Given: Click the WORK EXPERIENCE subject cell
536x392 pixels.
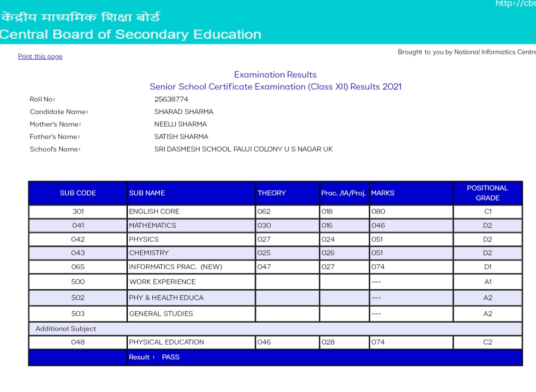Looking at the screenshot, I should [191, 282].
